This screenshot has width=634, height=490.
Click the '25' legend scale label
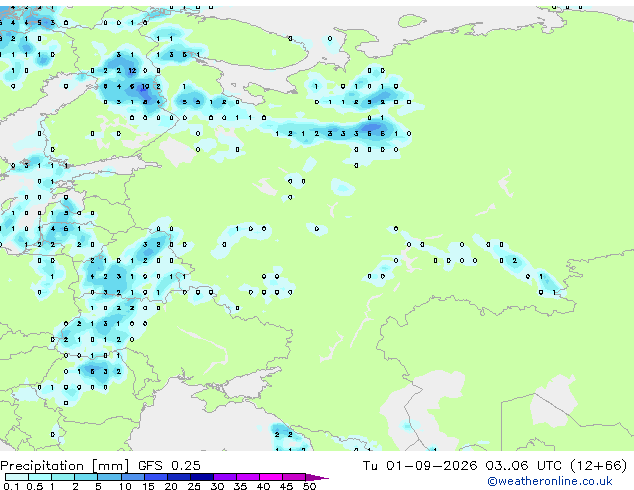click(x=194, y=486)
